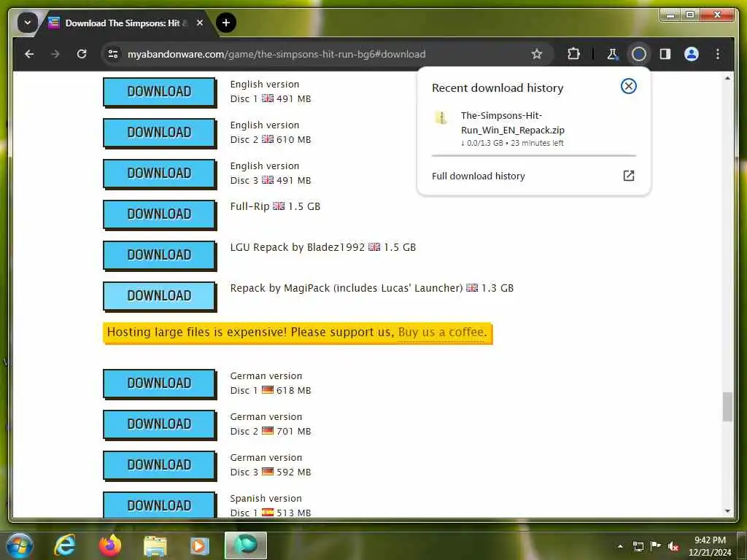This screenshot has height=560, width=747.
Task: Click the page scrollbar thumb
Action: [x=727, y=406]
